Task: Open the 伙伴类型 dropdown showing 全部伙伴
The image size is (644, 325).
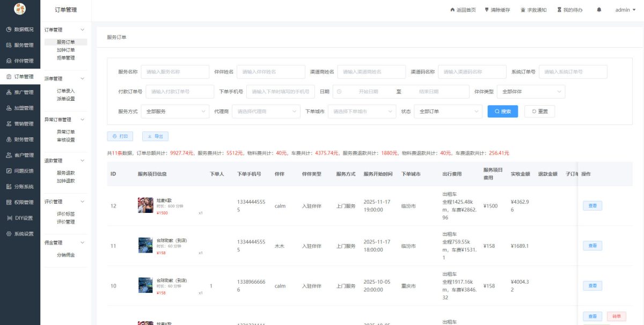Action: tap(531, 92)
